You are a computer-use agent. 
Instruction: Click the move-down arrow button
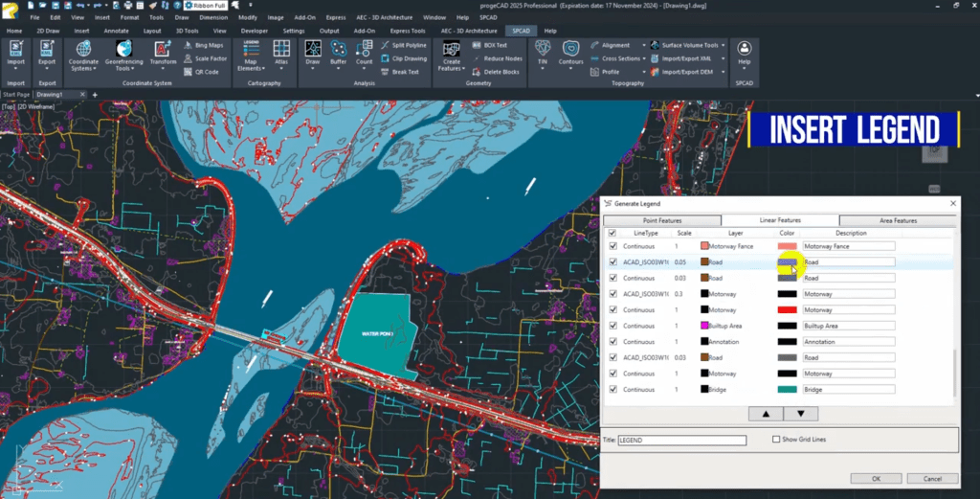800,414
